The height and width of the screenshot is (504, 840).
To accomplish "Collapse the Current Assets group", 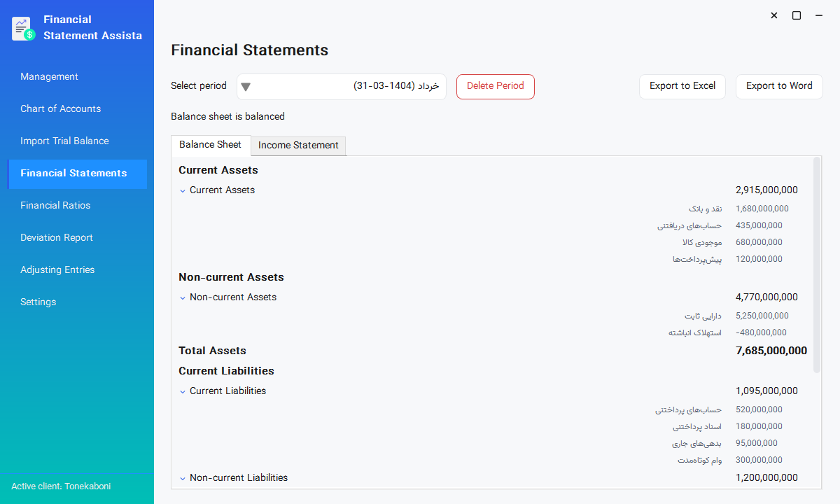I will 183,190.
